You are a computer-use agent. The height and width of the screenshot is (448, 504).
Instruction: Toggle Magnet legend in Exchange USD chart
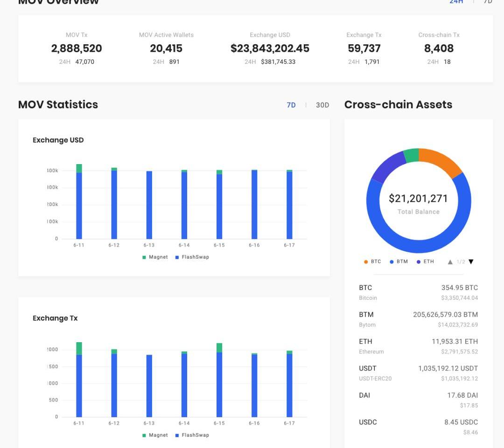pos(155,257)
